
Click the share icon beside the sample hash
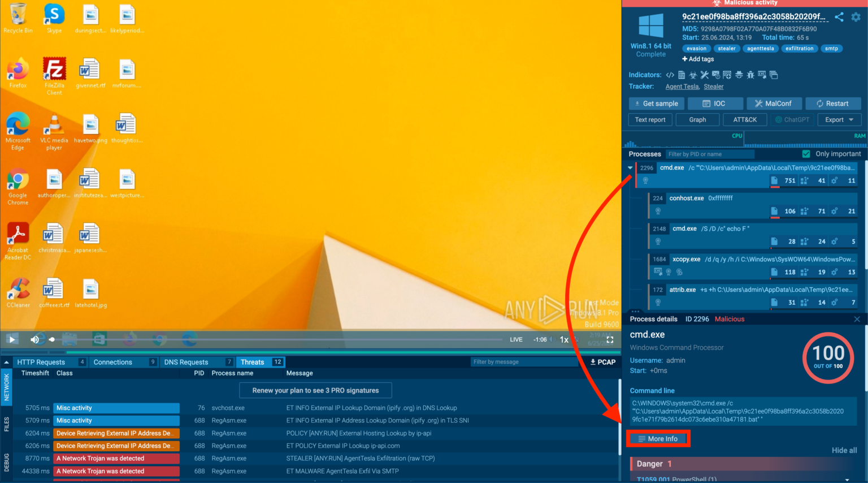(x=839, y=17)
